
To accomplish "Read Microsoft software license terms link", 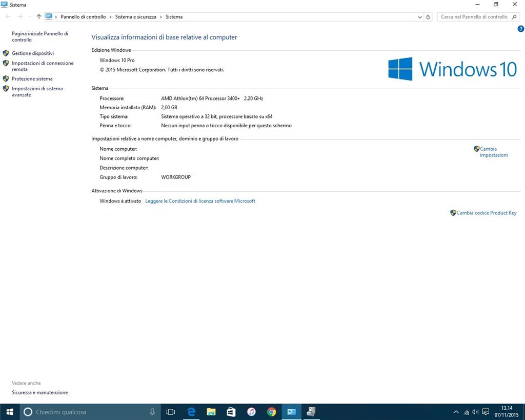I will coord(200,201).
